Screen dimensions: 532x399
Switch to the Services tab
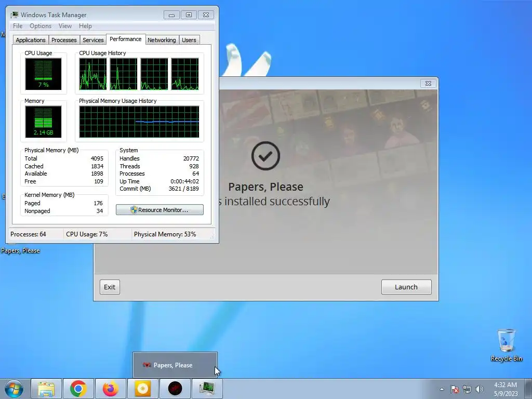pos(93,40)
